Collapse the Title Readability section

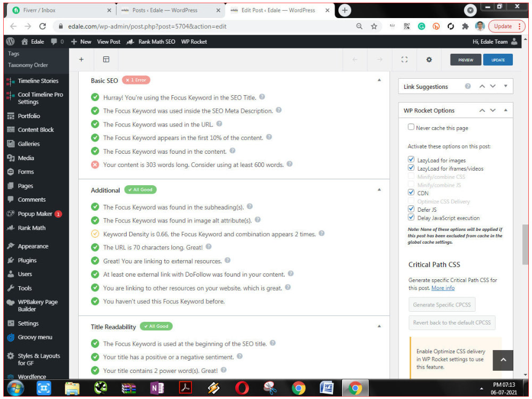coord(379,327)
